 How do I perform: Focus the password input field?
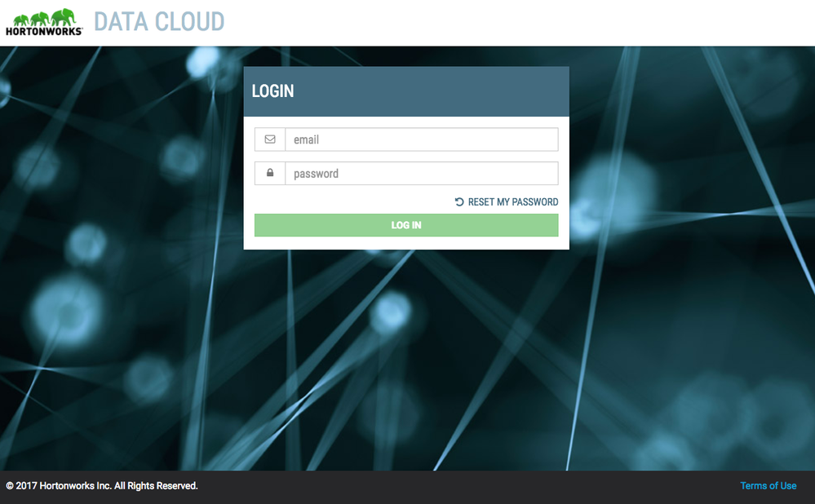point(422,174)
